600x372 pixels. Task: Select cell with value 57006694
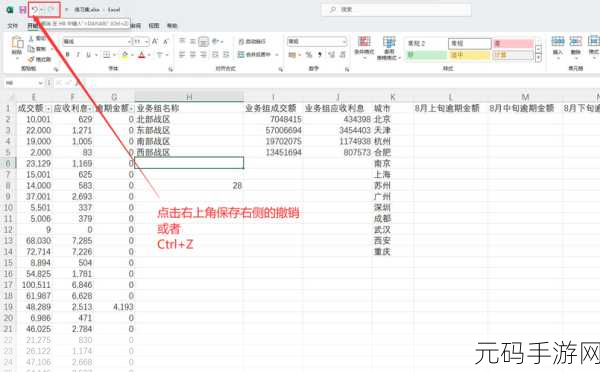(x=273, y=131)
